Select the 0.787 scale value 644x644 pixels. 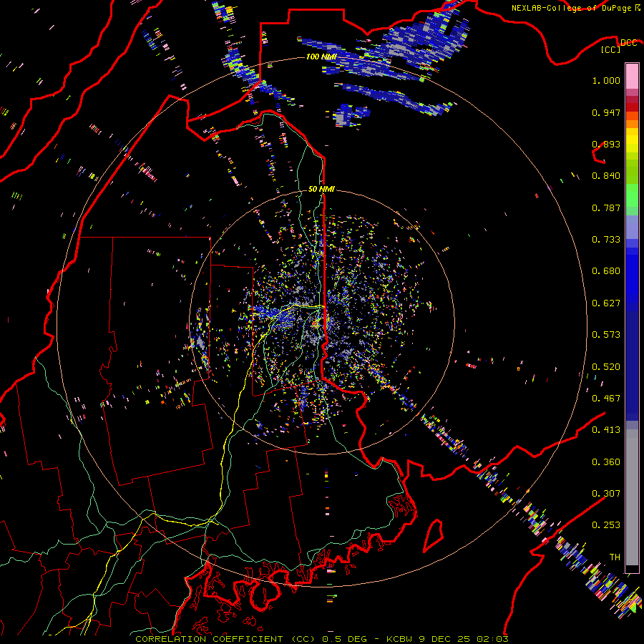coord(606,208)
